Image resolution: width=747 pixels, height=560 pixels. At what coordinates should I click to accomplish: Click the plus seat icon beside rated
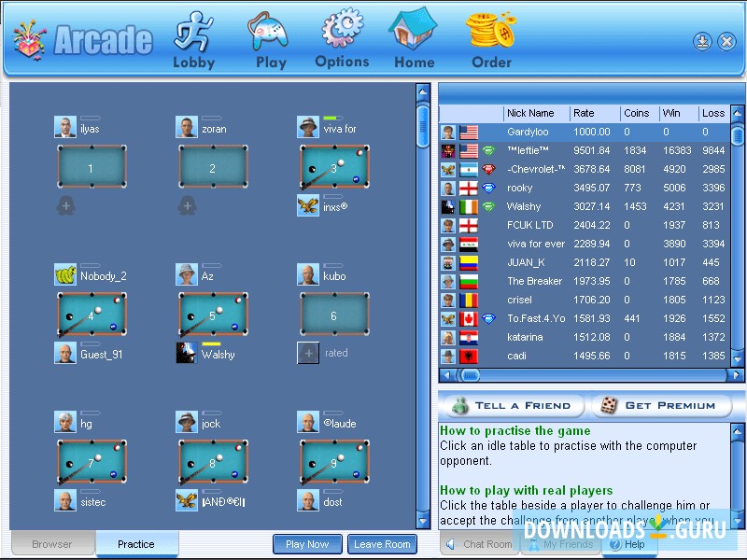point(308,353)
